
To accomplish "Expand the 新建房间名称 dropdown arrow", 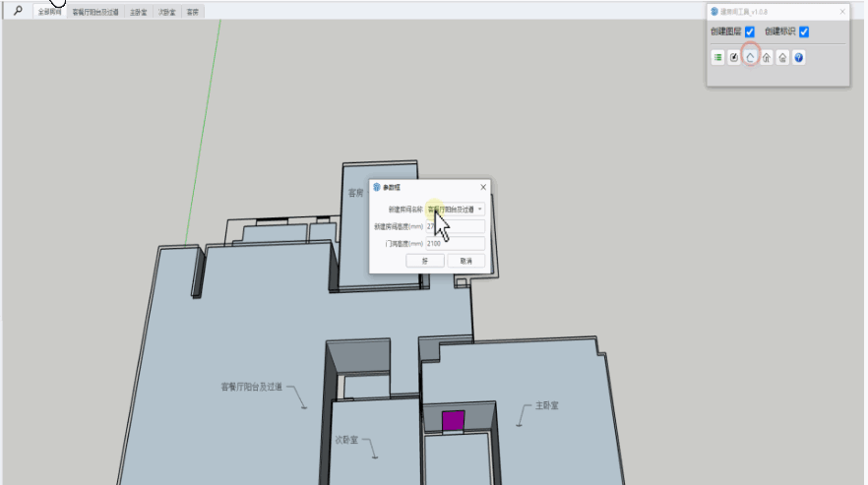I will (480, 210).
